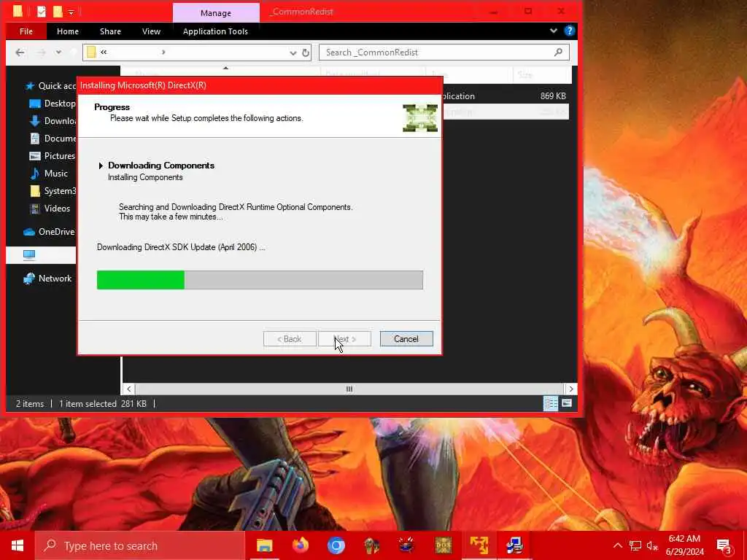The height and width of the screenshot is (560, 747).
Task: Click the address bar breadcrumb chevron
Action: [163, 52]
